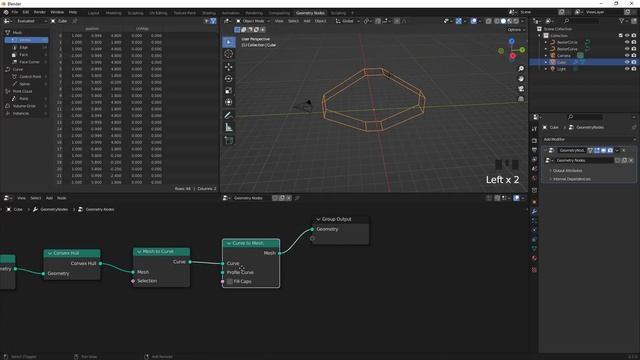
Task: Activate the Scale tool in the viewport
Action: point(229,90)
